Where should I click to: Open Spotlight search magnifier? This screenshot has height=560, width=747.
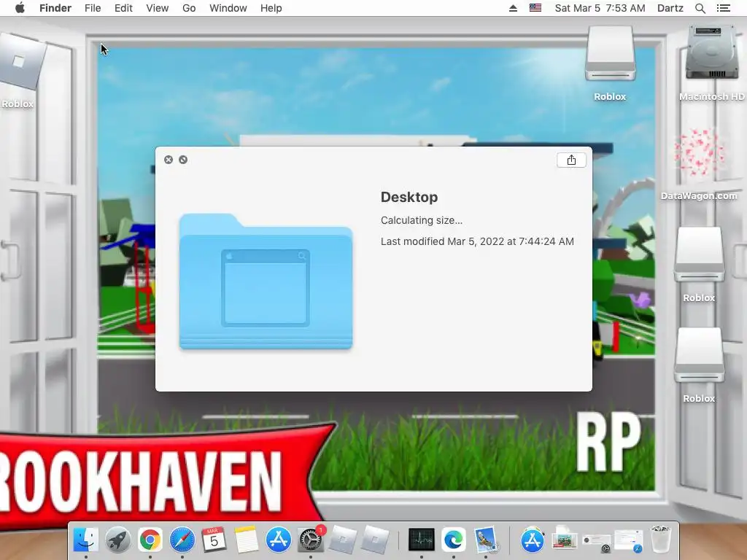700,8
